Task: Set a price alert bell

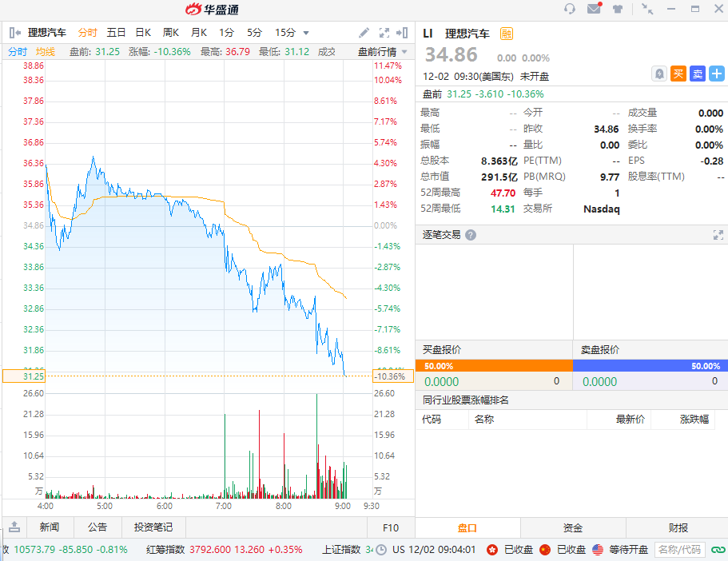Action: pos(659,74)
